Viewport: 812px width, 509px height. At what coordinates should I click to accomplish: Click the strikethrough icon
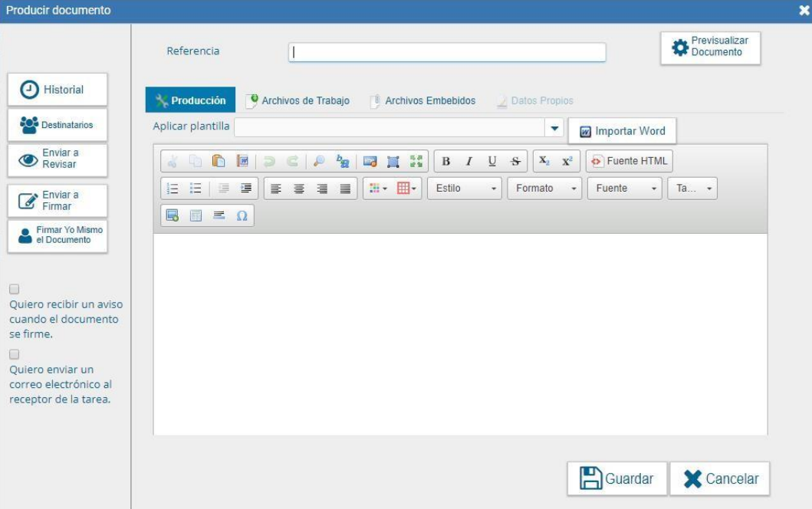point(515,161)
